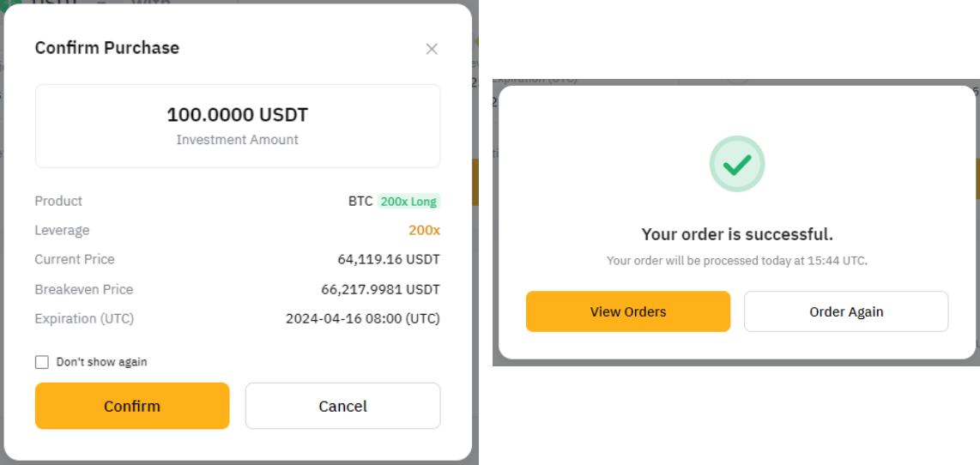
Task: Tick the Don't show again checkbox
Action: tap(42, 362)
